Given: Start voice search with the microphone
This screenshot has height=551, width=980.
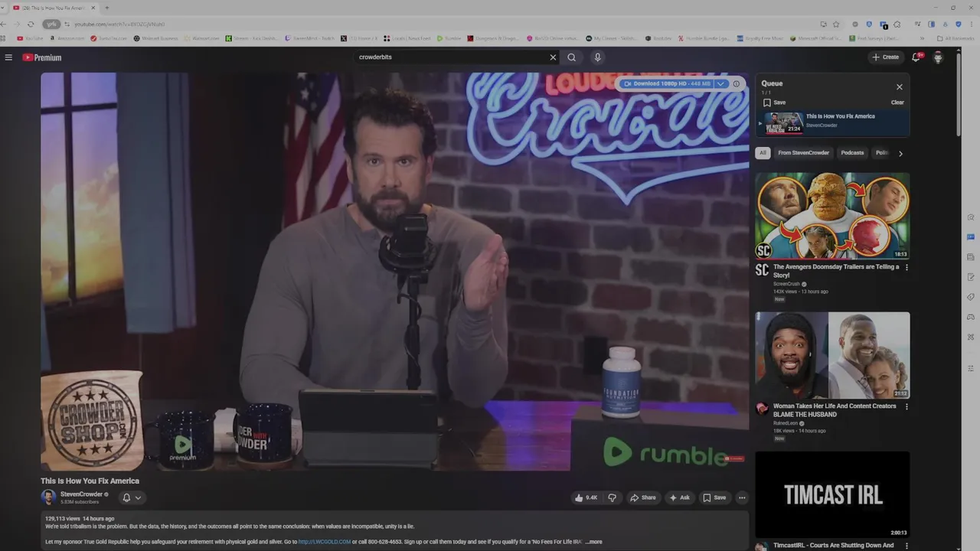Looking at the screenshot, I should (x=597, y=57).
